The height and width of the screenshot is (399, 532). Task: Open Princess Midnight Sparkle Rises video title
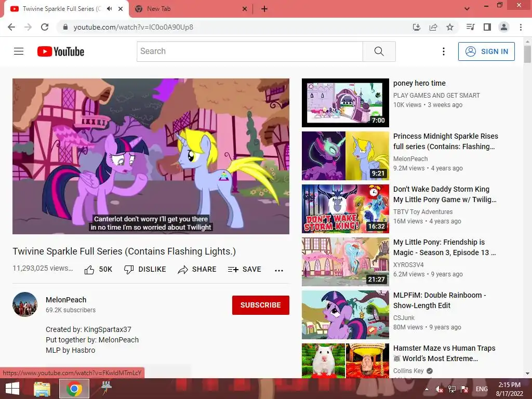pyautogui.click(x=445, y=141)
